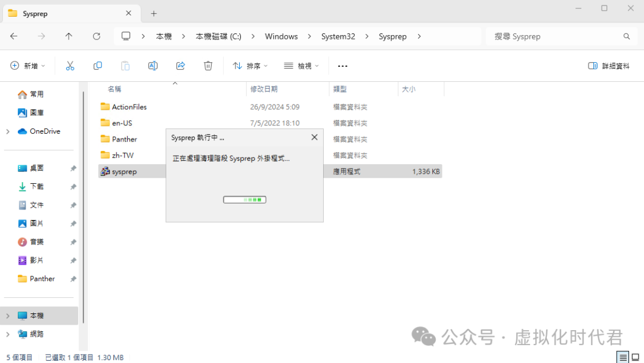Expand the 本機 tree node

8,316
